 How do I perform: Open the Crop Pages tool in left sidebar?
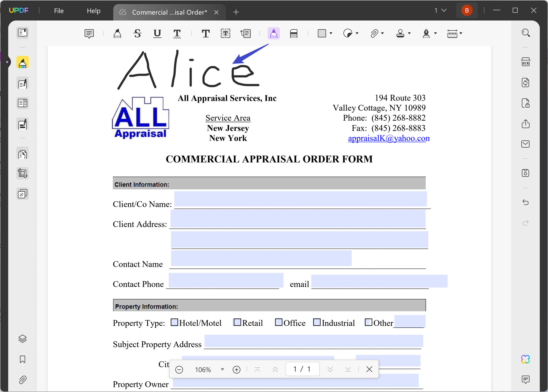tap(23, 173)
